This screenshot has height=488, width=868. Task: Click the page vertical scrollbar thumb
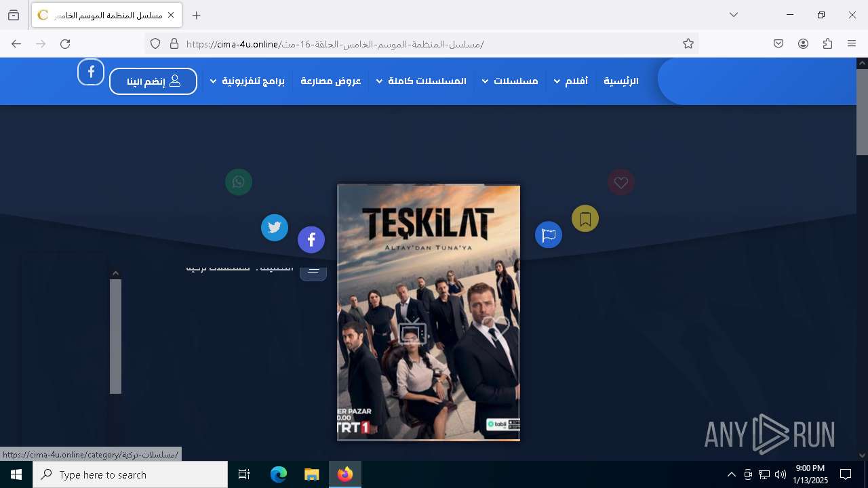click(x=862, y=112)
